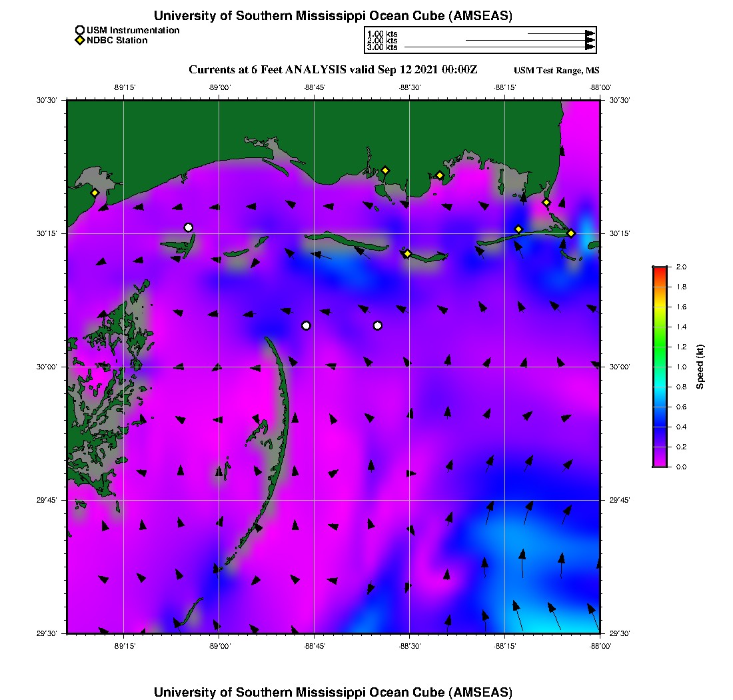Screen dimensions: 733x700
Task: Click the 29°45' latitude label on right axis
Action: click(x=620, y=500)
